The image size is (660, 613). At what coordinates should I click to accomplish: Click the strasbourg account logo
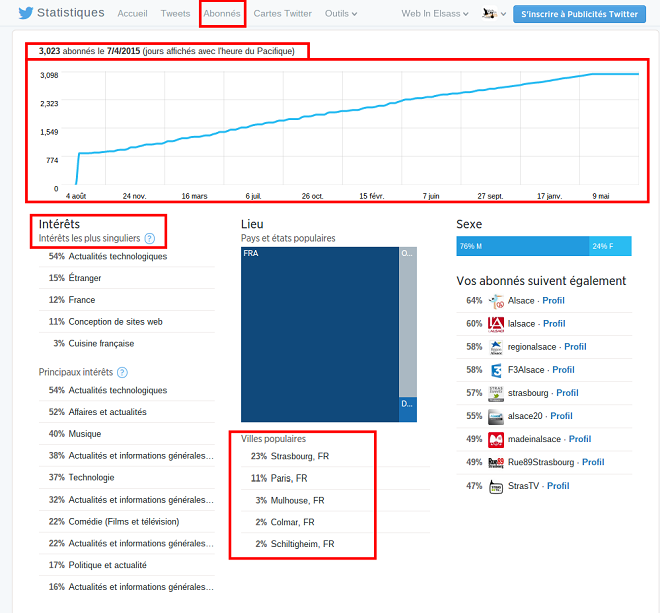496,393
